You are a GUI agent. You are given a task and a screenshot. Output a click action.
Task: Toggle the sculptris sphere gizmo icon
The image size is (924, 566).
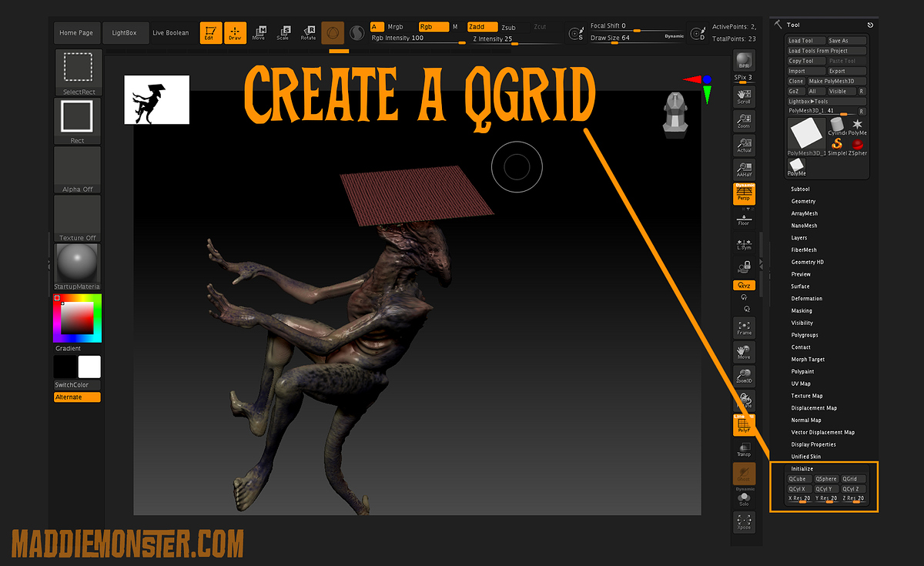click(x=333, y=33)
